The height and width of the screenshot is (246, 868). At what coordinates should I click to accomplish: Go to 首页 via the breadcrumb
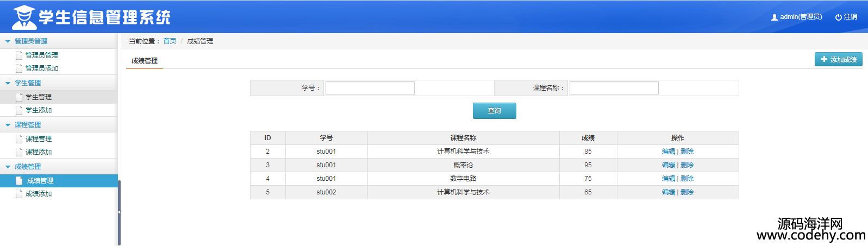click(x=170, y=41)
